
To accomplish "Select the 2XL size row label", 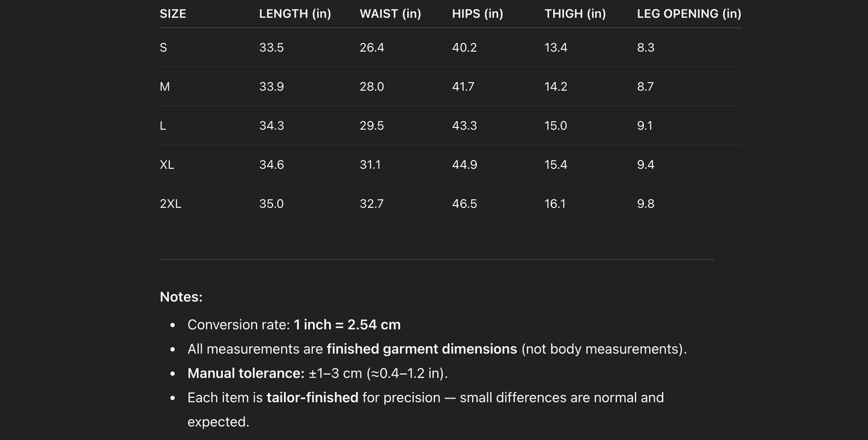I will [x=171, y=204].
